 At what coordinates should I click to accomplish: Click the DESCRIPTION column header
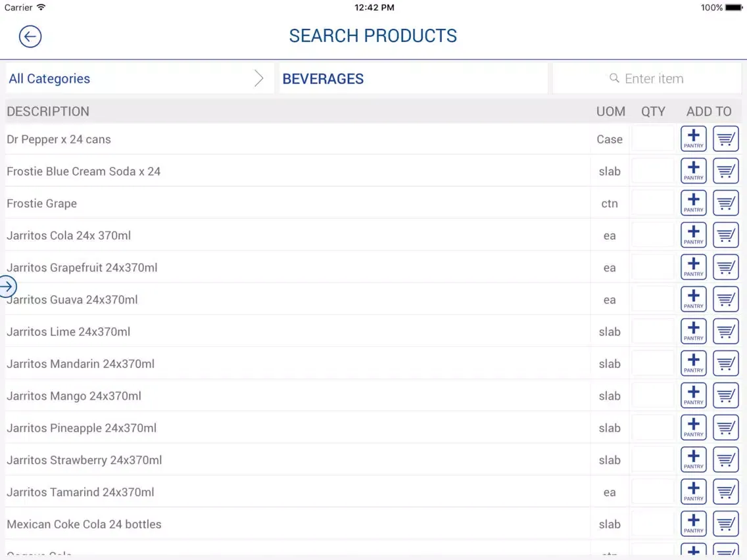(x=47, y=112)
